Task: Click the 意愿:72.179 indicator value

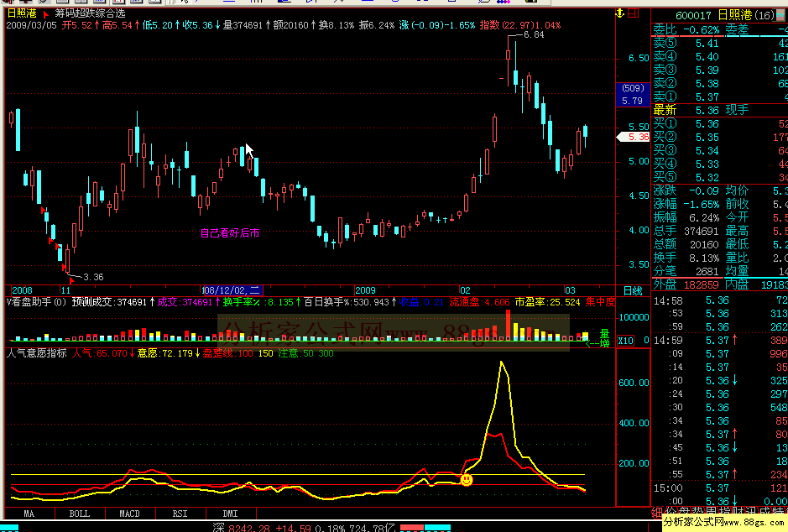Action: [169, 353]
